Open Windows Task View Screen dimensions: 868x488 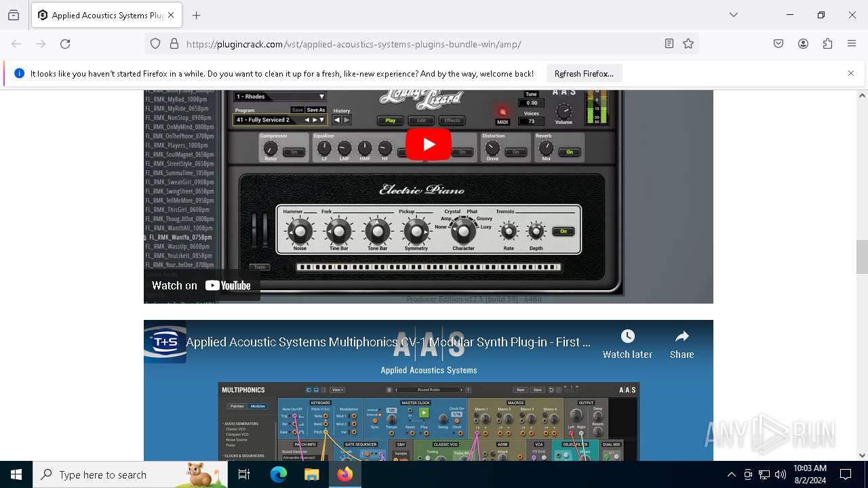pos(244,474)
